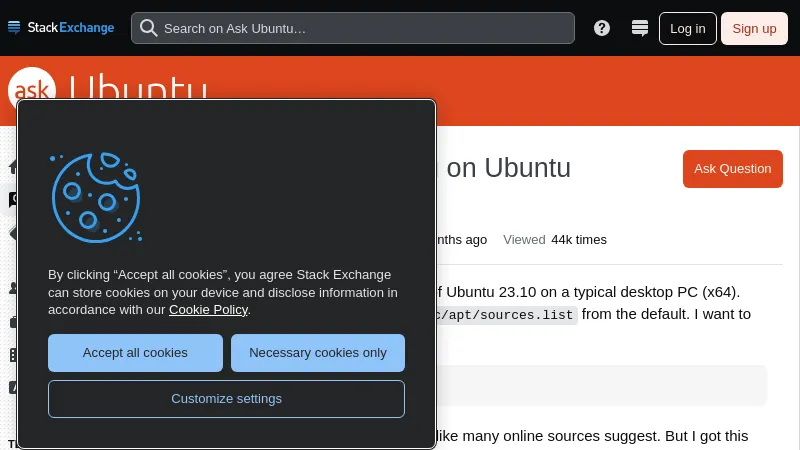Open the Cookie Policy link

(x=208, y=310)
